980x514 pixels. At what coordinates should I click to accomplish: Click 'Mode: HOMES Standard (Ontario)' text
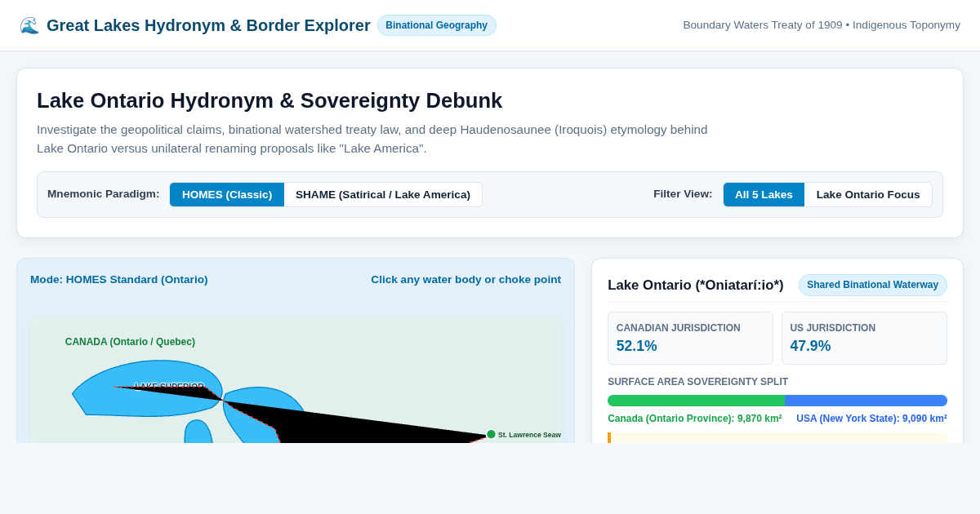(119, 279)
